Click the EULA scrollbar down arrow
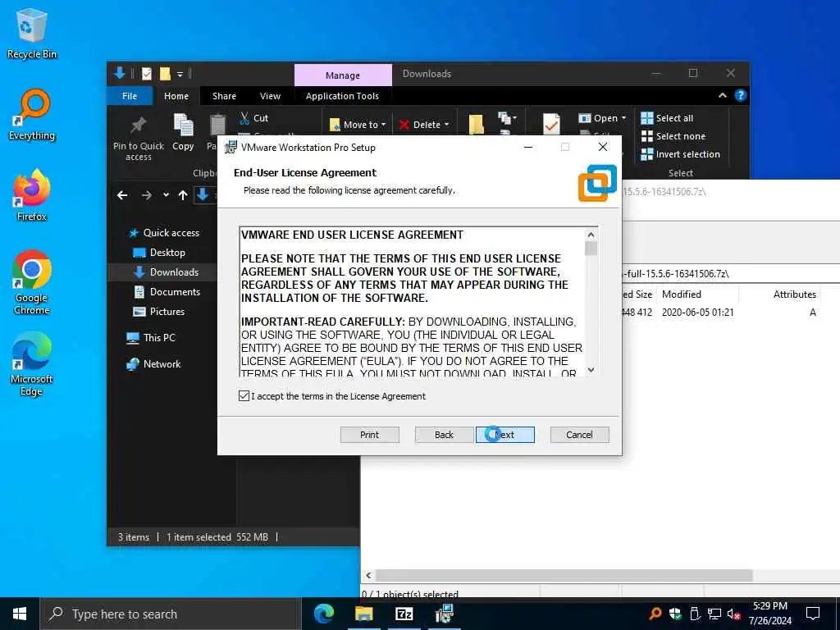This screenshot has height=630, width=840. point(591,370)
